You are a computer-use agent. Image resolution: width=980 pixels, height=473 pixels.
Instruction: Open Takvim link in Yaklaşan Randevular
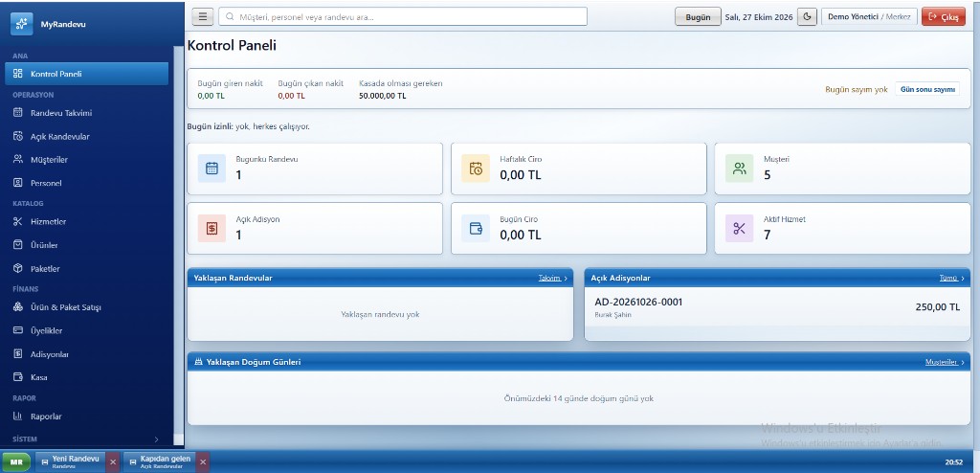[x=553, y=278]
